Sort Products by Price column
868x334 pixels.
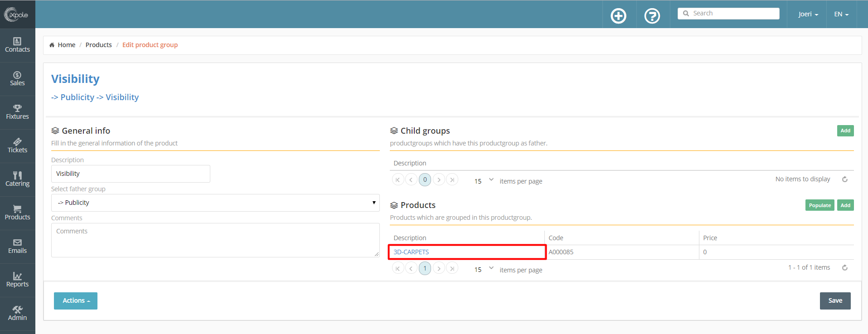click(x=710, y=238)
